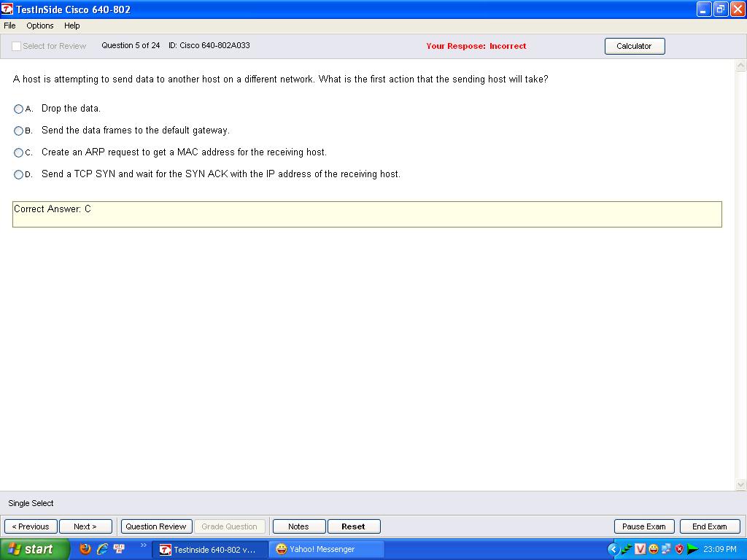Open the File menu

point(9,26)
